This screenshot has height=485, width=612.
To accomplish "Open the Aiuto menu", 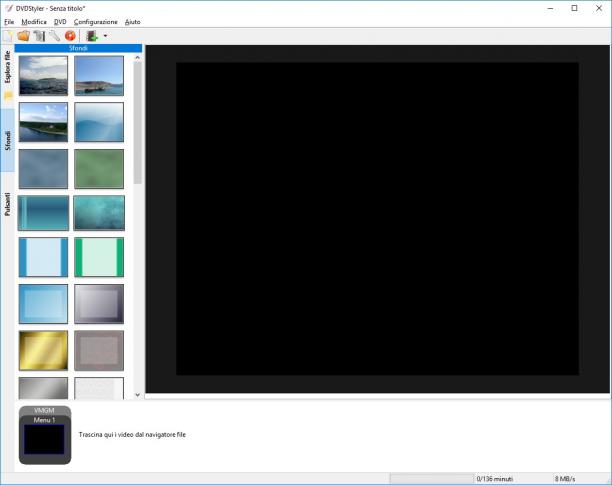I will point(133,22).
